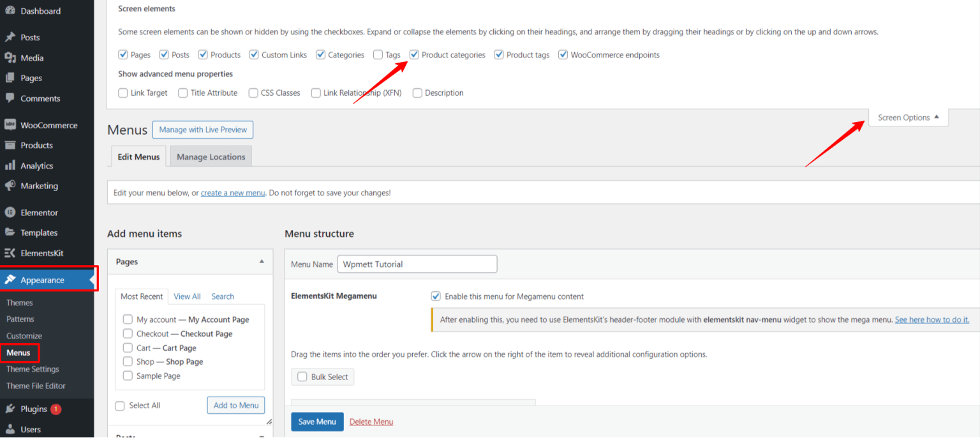
Task: Switch to the Manage Locations tab
Action: tap(211, 156)
